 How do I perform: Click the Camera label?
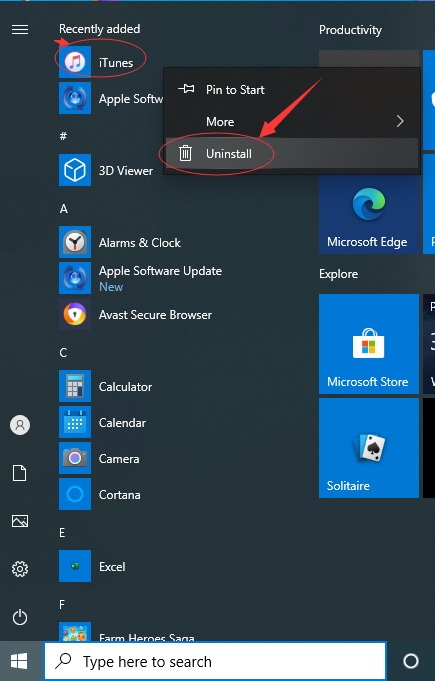119,459
